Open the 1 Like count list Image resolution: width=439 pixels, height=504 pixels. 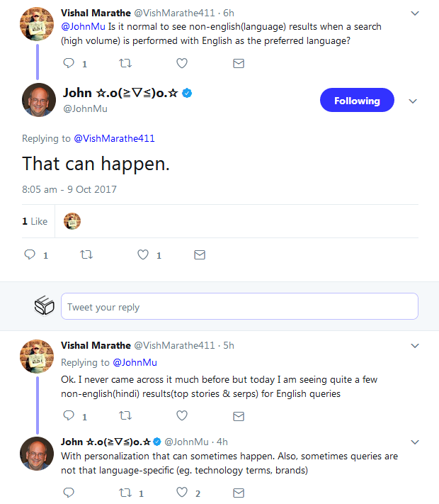point(35,221)
